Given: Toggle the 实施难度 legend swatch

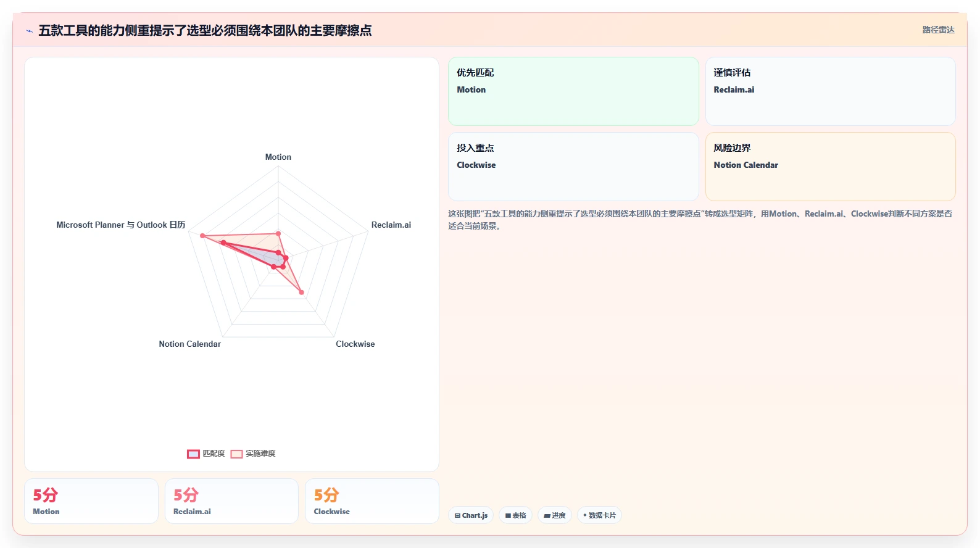Looking at the screenshot, I should [x=236, y=454].
